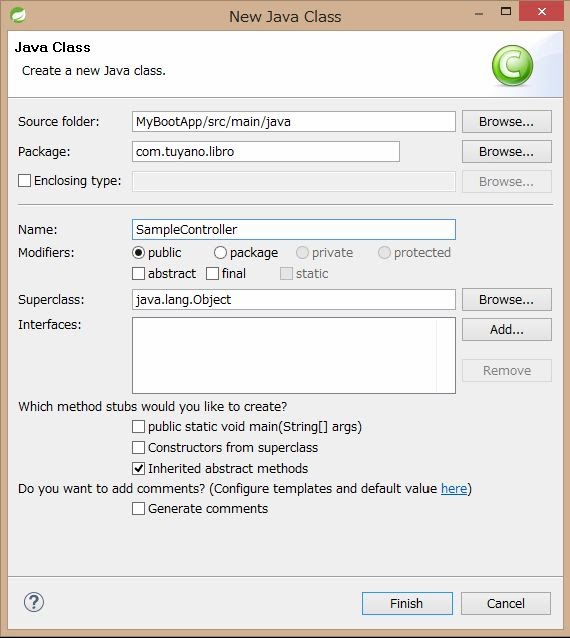Viewport: 570px width, 638px height.
Task: Enable the final modifier checkbox
Action: point(212,273)
